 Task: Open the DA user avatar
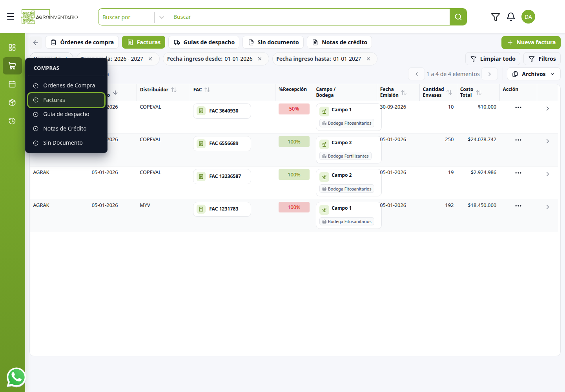pos(528,17)
